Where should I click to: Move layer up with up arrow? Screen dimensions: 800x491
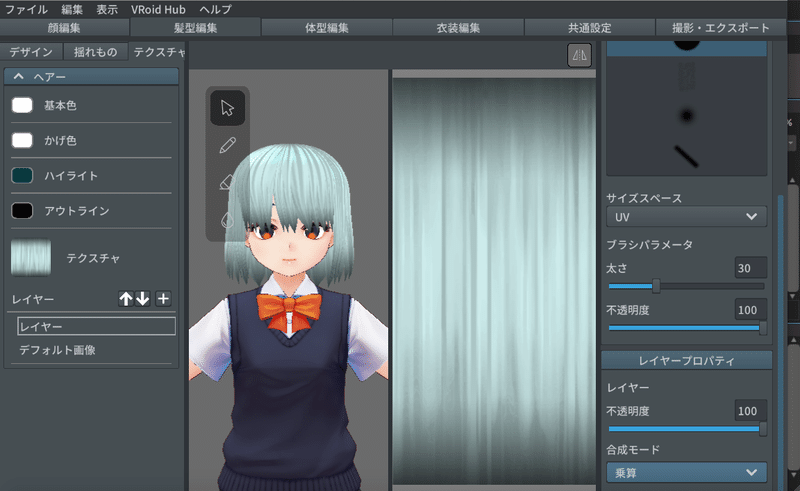126,299
